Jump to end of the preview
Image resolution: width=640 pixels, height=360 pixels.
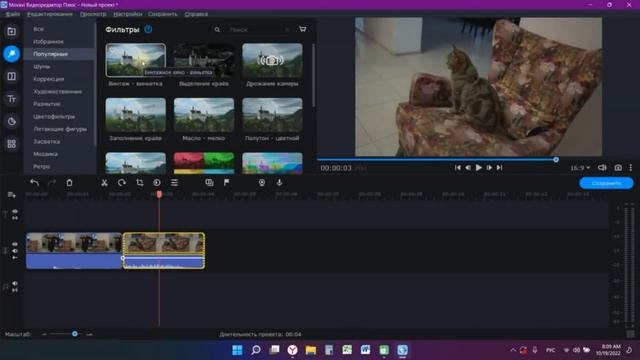click(x=500, y=168)
